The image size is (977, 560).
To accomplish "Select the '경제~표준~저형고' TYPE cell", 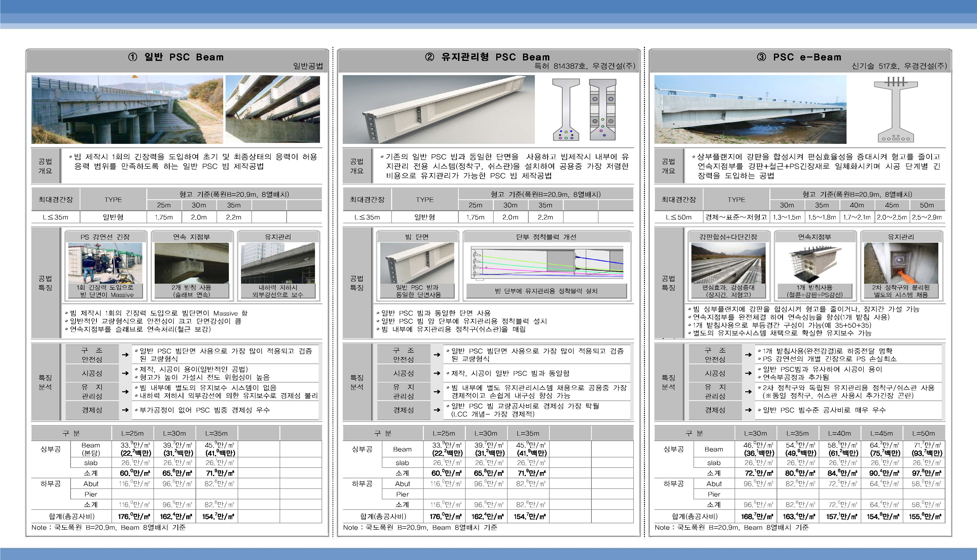I will (x=736, y=217).
